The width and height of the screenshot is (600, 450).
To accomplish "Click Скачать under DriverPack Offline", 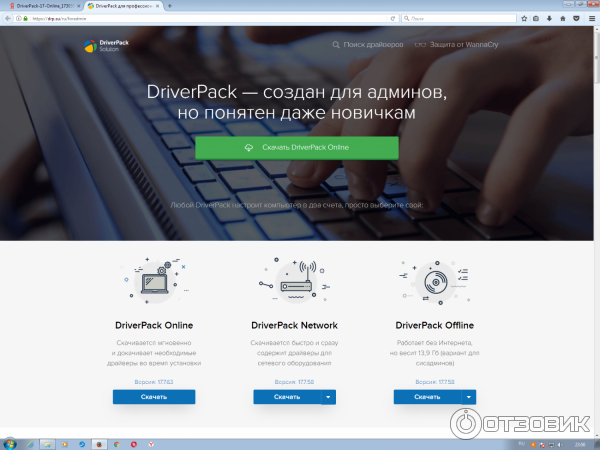I will (x=427, y=397).
